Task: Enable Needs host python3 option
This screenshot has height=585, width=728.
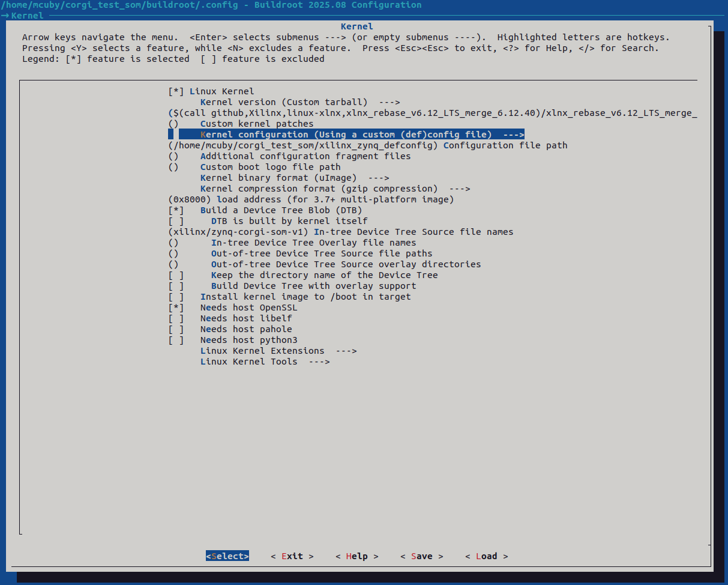Action: click(176, 340)
